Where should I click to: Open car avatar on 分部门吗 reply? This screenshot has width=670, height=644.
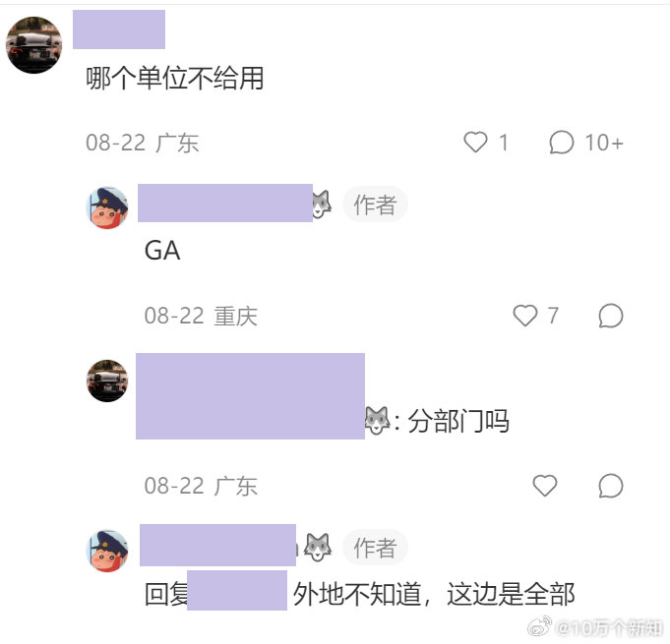(107, 381)
